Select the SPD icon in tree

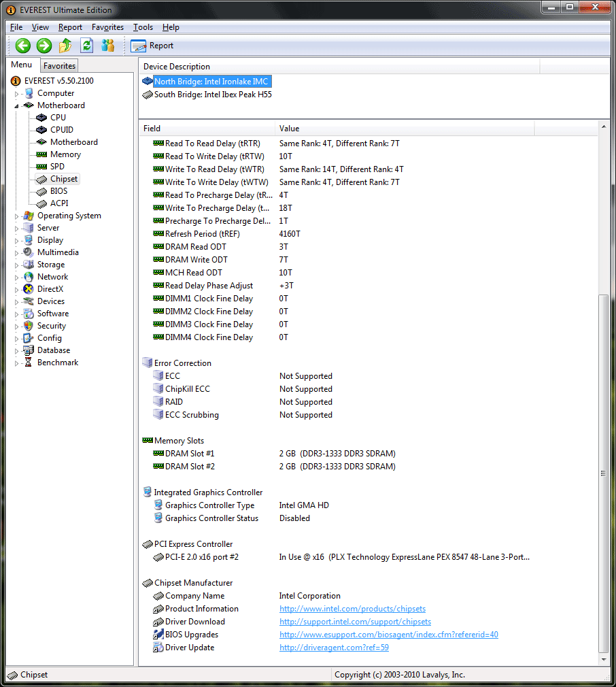41,167
